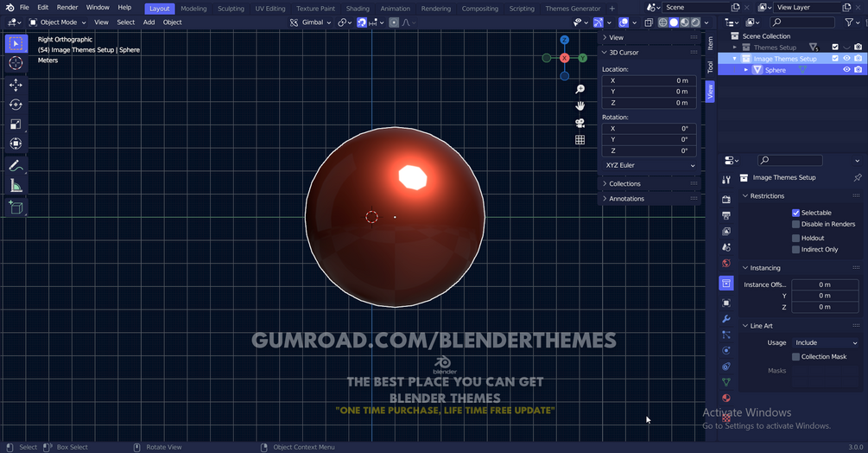Add a new workspace with plus button
Screen dimensions: 868x453
pyautogui.click(x=611, y=9)
